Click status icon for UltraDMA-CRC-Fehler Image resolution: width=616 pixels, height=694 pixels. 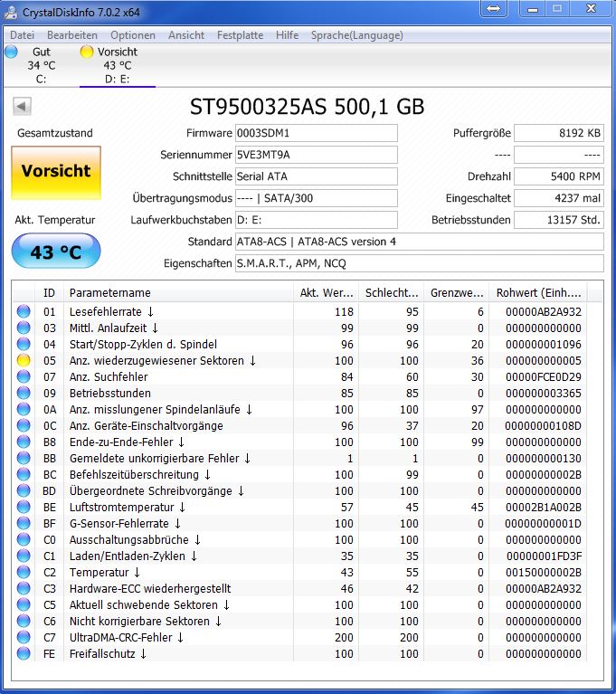tap(24, 637)
